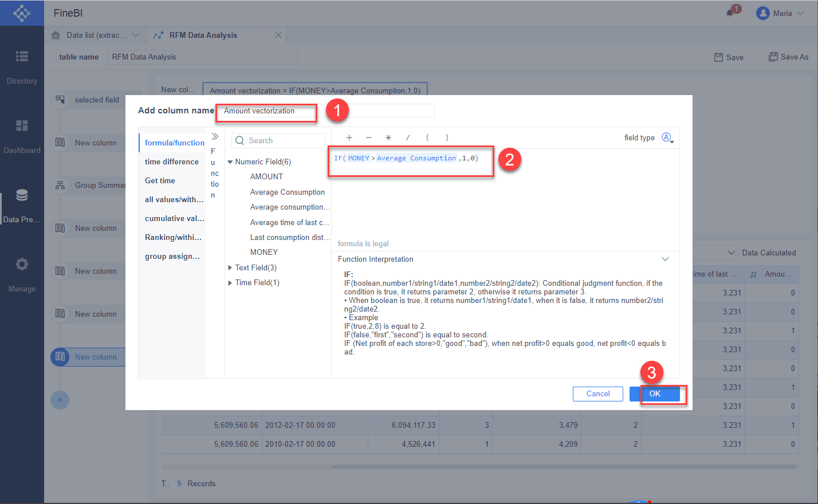
Task: Click the MONEY token in formula
Action: coord(359,158)
